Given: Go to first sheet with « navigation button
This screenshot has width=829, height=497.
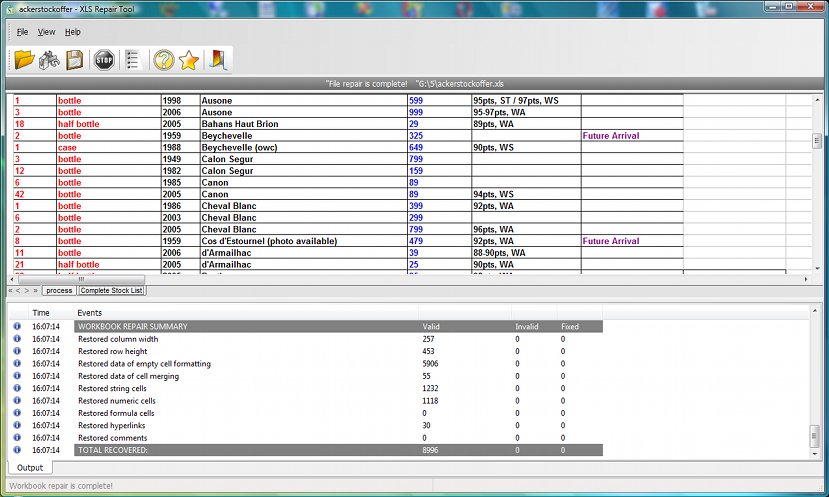Looking at the screenshot, I should point(10,290).
